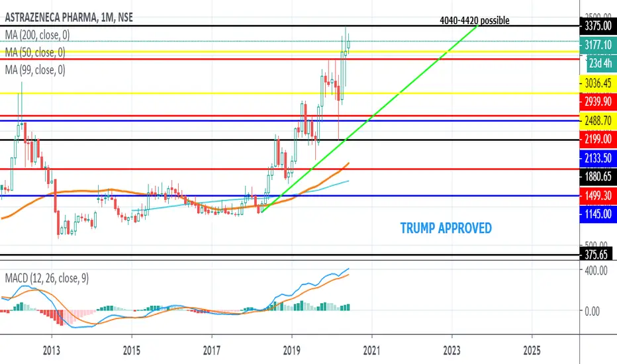Select the MA (200, close, 0) indicator label
The width and height of the screenshot is (617, 364).
37,35
